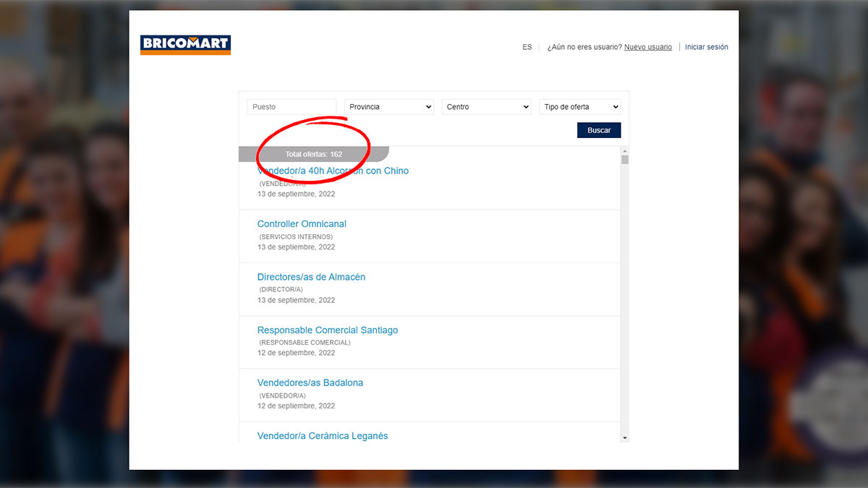Select the ES language option
The width and height of the screenshot is (868, 488).
coord(527,47)
